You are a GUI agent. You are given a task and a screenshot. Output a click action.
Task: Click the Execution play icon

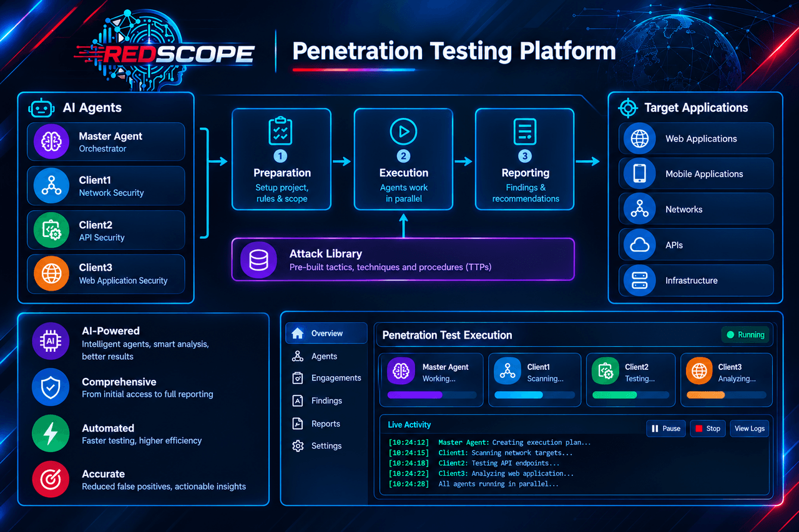coord(404,131)
